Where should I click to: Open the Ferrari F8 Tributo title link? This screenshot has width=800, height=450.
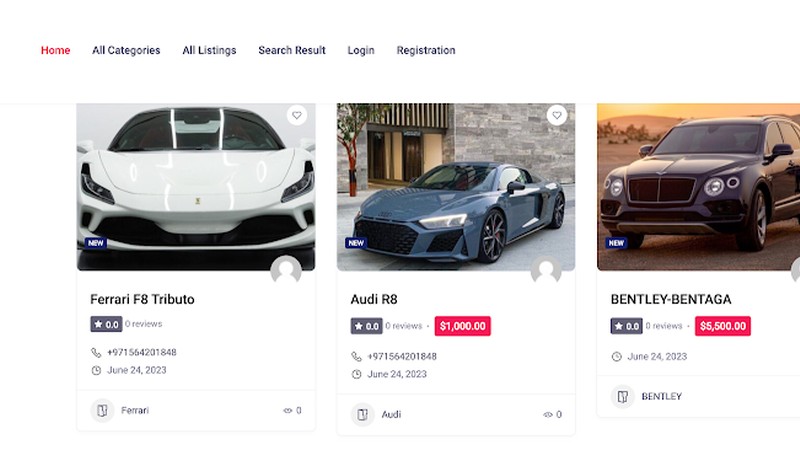click(142, 299)
